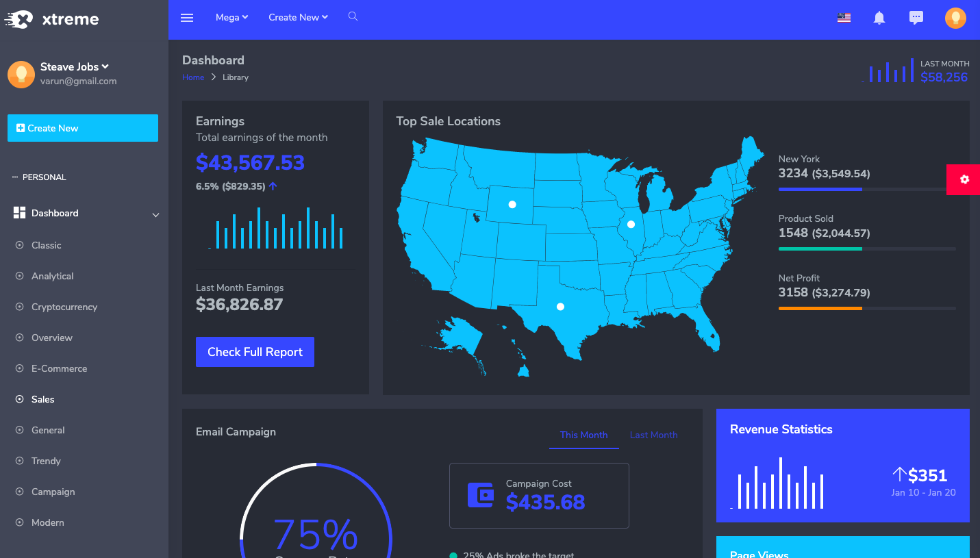Open the search magnifier icon
This screenshot has height=558, width=980.
click(x=353, y=16)
